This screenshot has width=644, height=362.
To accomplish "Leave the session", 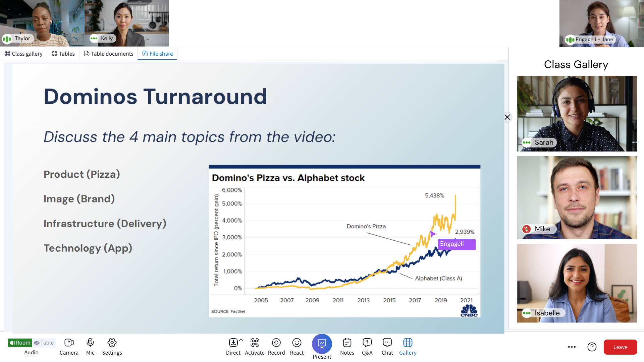I will (620, 347).
